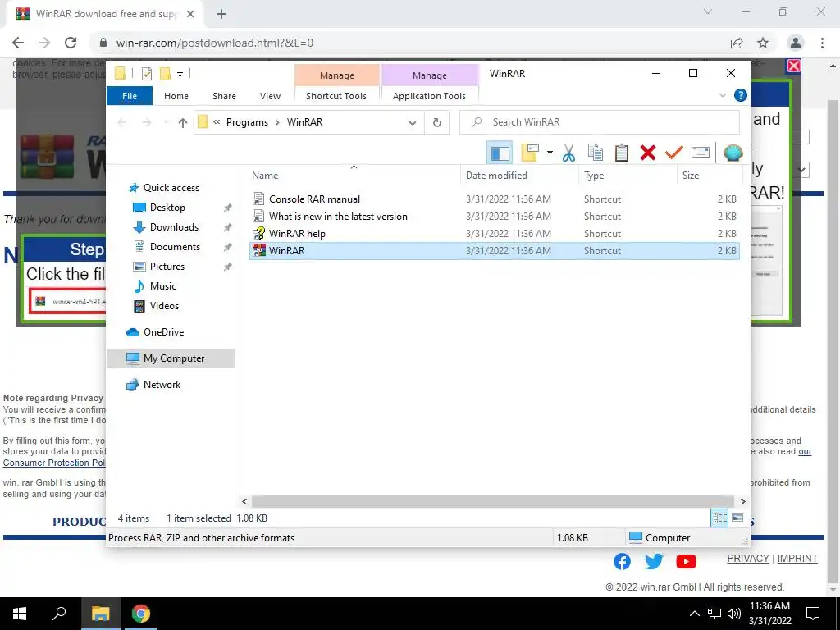Open recent locations dropdown arrow
The height and width of the screenshot is (630, 840).
pos(166,123)
